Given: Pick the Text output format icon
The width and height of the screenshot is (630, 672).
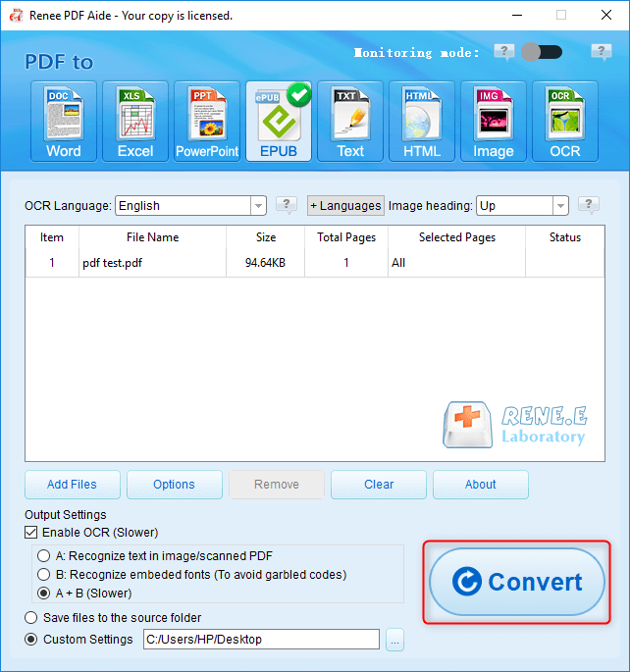Looking at the screenshot, I should click(350, 121).
